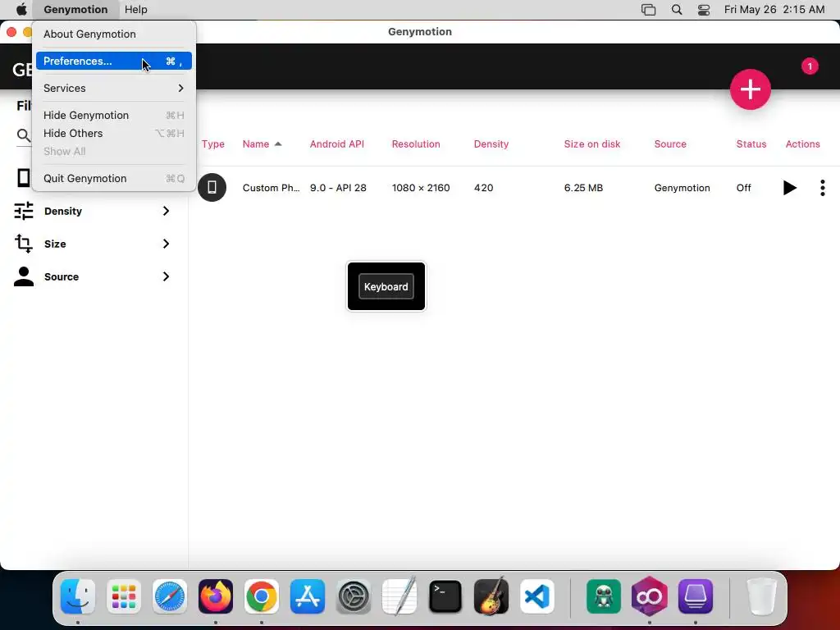Open the green robot app in dock

click(604, 596)
